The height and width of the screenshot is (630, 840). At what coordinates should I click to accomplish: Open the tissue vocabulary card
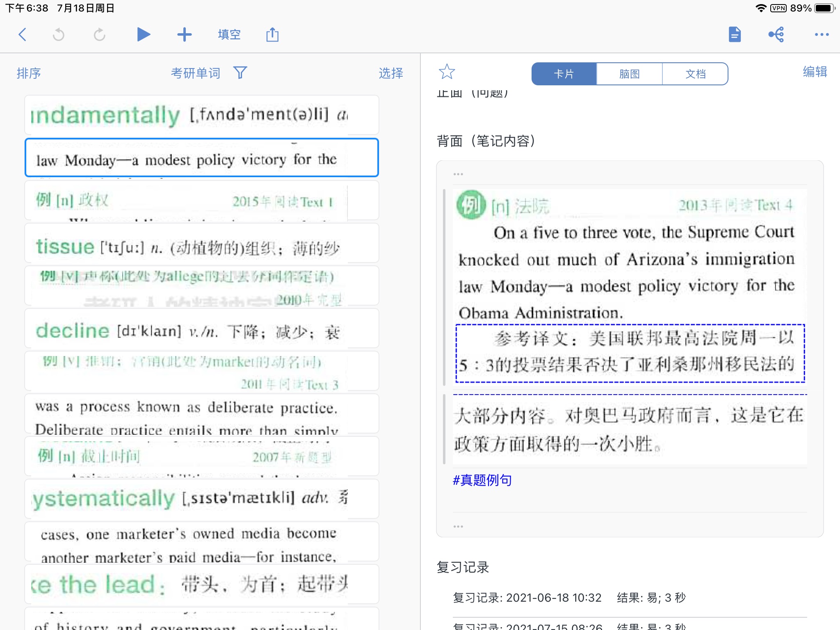click(x=201, y=243)
